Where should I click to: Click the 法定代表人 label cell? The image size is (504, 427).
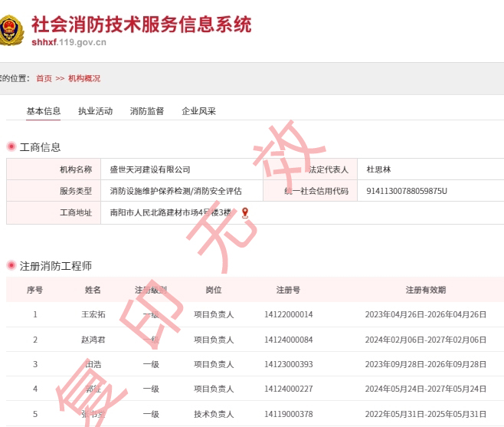point(310,169)
